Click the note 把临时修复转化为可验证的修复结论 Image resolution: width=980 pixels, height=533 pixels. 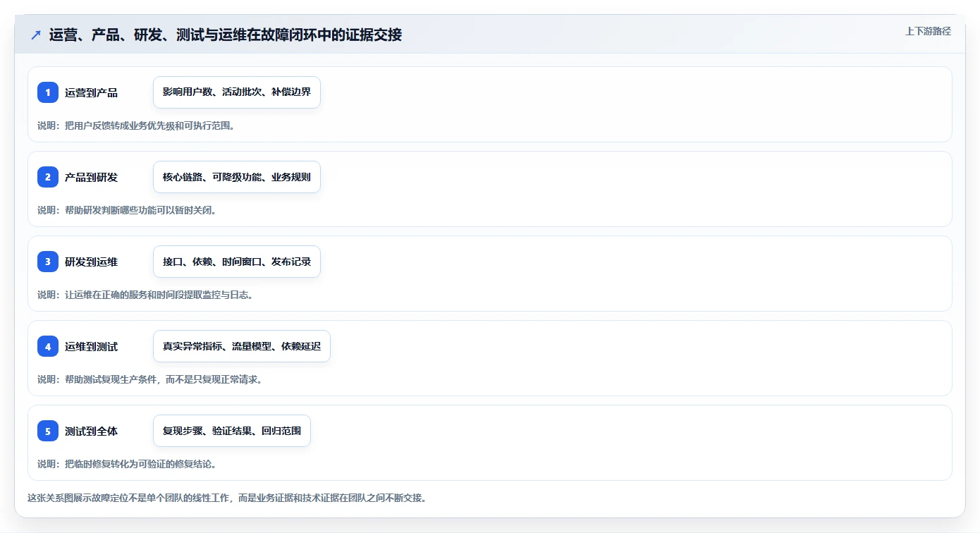[126, 464]
